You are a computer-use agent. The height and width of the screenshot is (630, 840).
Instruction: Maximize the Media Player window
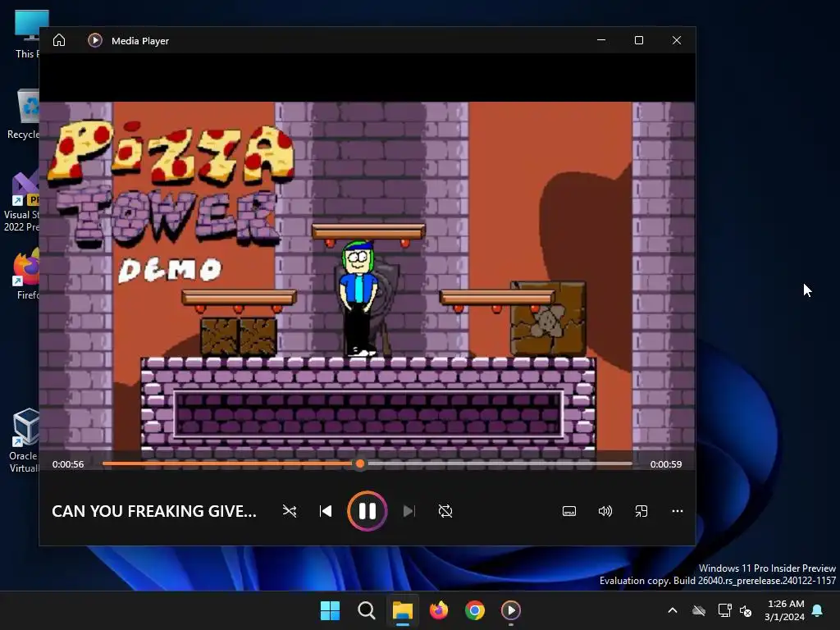(x=638, y=40)
